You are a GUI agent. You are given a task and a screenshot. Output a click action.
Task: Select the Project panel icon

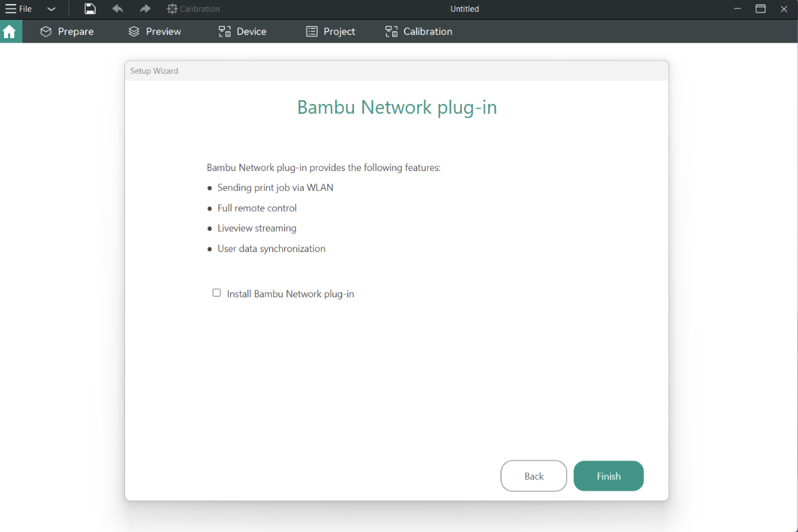(312, 31)
